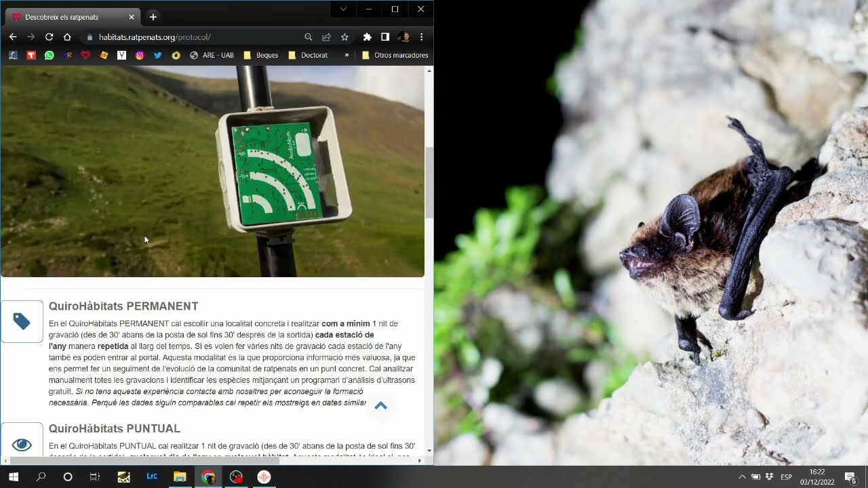Viewport: 868px width, 488px height.
Task: Toggle the browser side panel
Action: (x=385, y=37)
